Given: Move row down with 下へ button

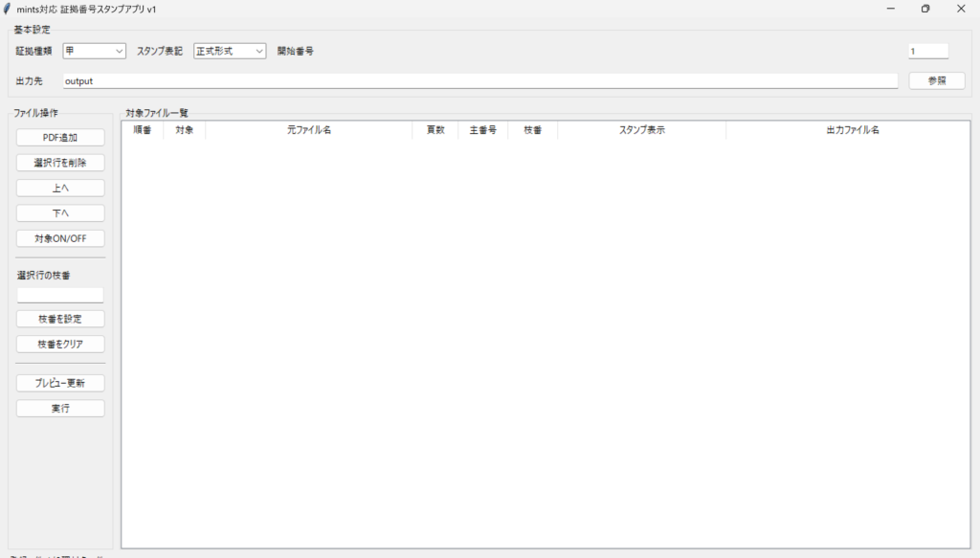Looking at the screenshot, I should 60,212.
